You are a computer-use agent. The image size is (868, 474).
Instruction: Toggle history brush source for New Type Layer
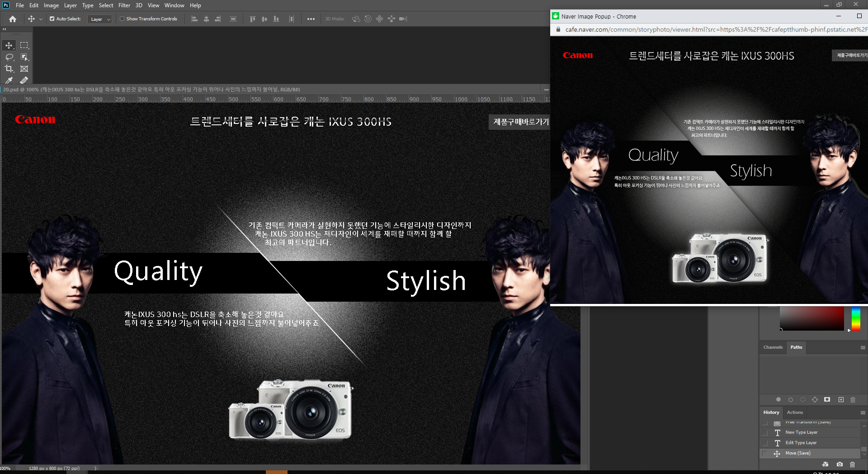click(x=765, y=432)
